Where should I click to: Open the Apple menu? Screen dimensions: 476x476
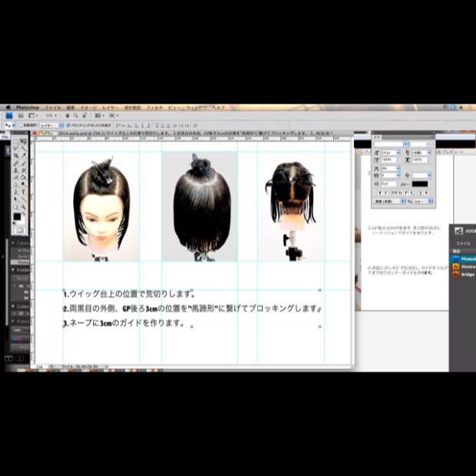(8, 107)
